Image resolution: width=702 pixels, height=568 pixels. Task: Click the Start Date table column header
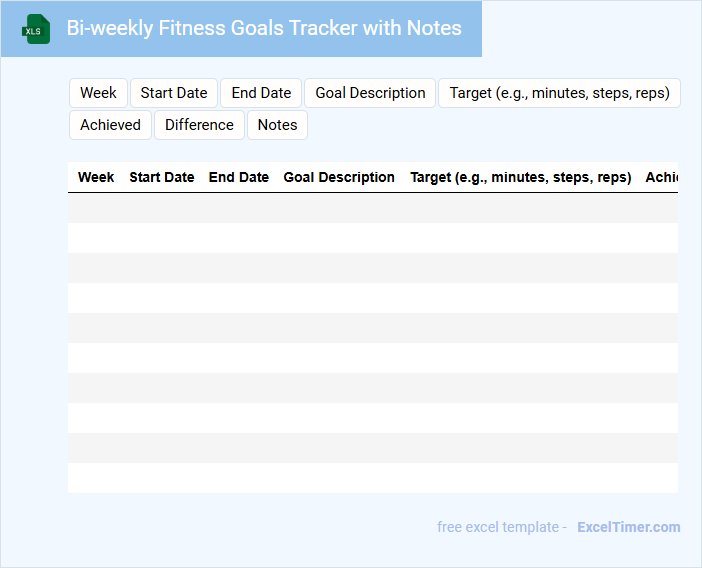[x=162, y=177]
